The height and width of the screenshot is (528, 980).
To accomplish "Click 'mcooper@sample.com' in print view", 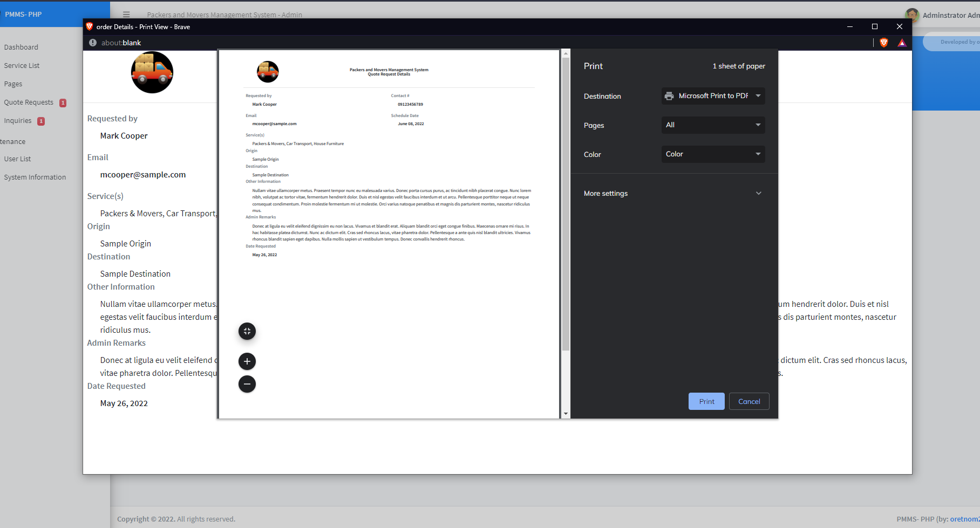I will pos(143,175).
